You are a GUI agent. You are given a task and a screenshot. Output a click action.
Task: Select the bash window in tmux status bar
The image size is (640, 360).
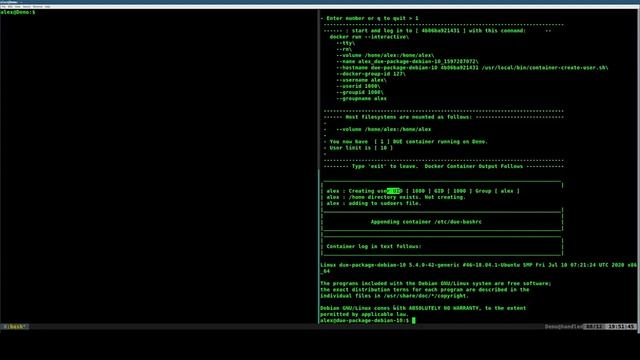(15, 327)
